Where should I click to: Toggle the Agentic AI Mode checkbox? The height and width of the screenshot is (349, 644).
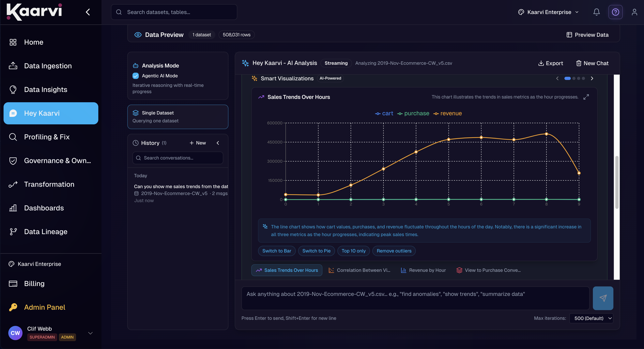click(135, 76)
